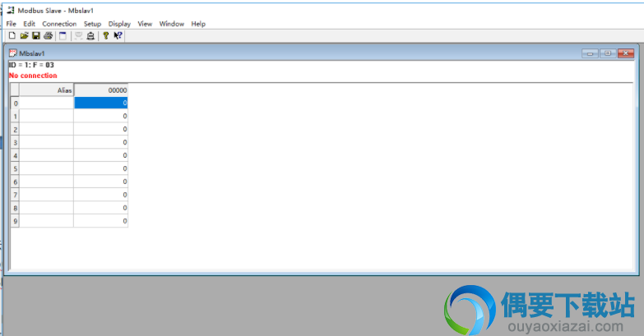
Task: Minimize the Mbslav1 child window
Action: pos(590,53)
